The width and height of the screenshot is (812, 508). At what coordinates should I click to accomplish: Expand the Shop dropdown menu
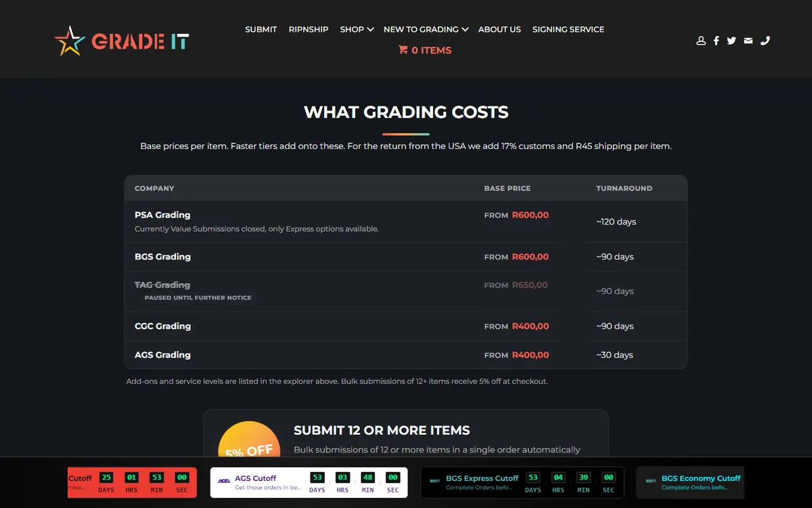pos(357,30)
